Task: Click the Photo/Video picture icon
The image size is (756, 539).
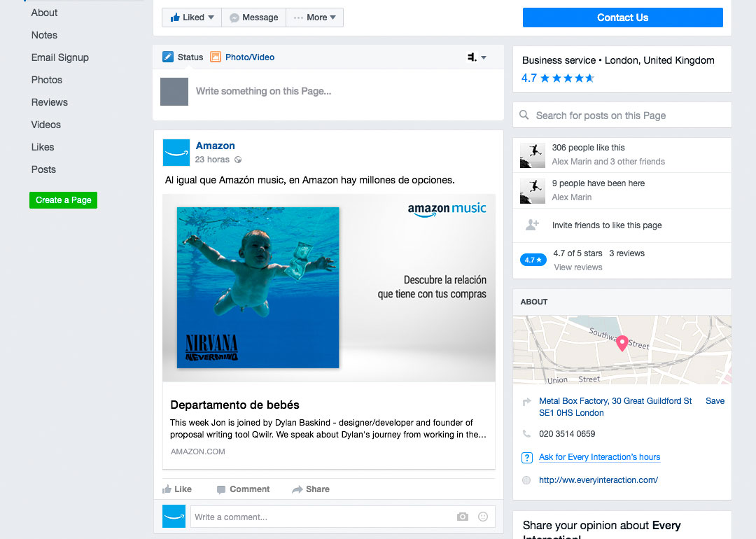Action: (x=216, y=57)
